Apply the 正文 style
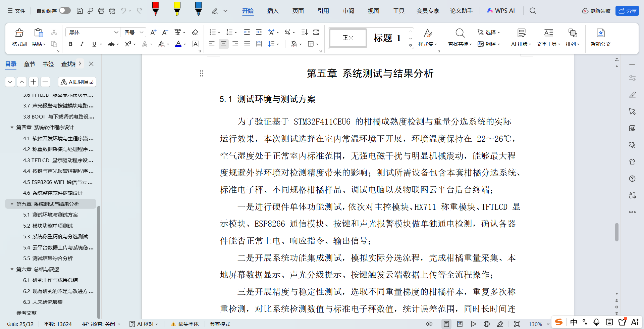Image resolution: width=644 pixels, height=329 pixels. (x=348, y=38)
